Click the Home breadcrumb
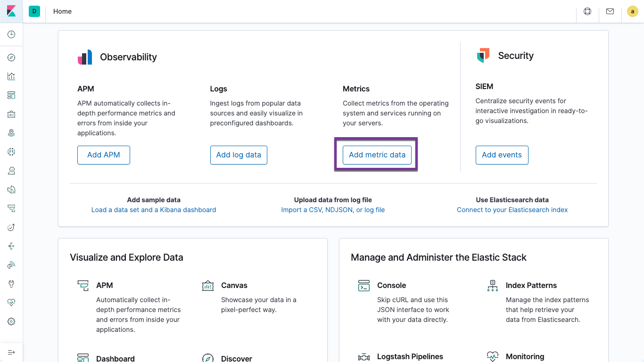644x362 pixels. 62,11
